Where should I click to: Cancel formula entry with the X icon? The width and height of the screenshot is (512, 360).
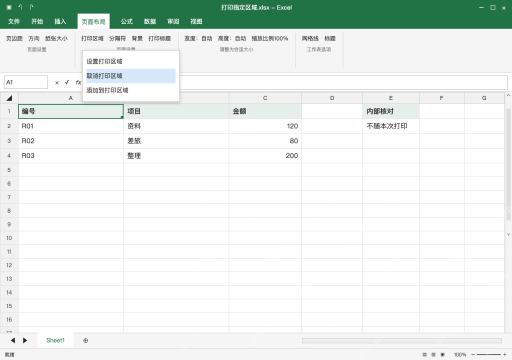[57, 82]
